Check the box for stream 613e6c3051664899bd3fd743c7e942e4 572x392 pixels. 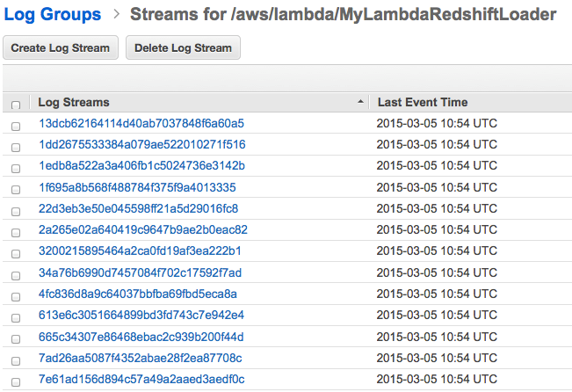[16, 318]
